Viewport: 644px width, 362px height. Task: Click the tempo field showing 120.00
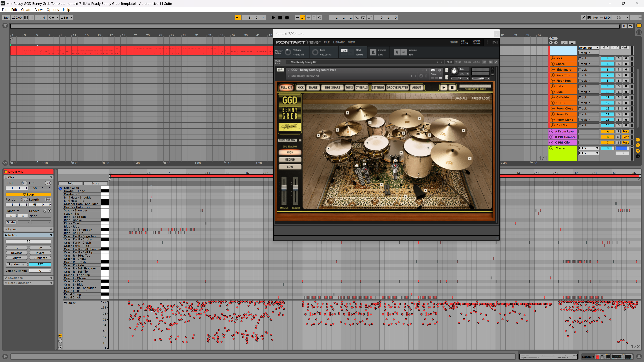17,17
